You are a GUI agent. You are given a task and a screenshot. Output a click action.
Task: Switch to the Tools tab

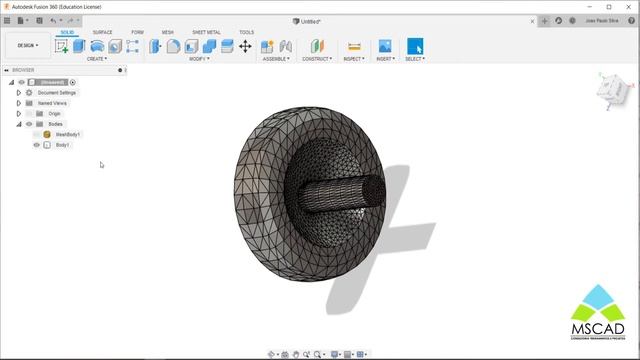[x=246, y=32]
